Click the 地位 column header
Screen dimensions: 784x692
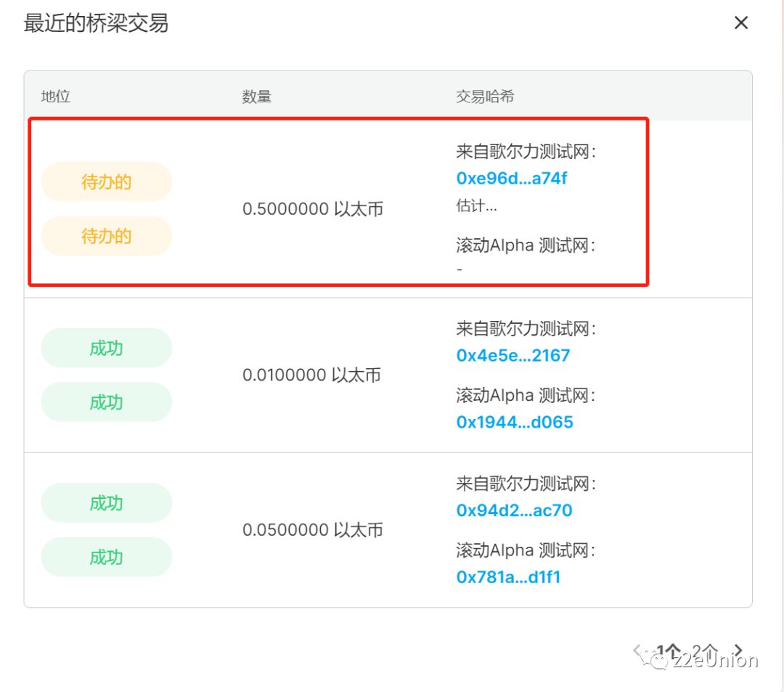(x=55, y=97)
